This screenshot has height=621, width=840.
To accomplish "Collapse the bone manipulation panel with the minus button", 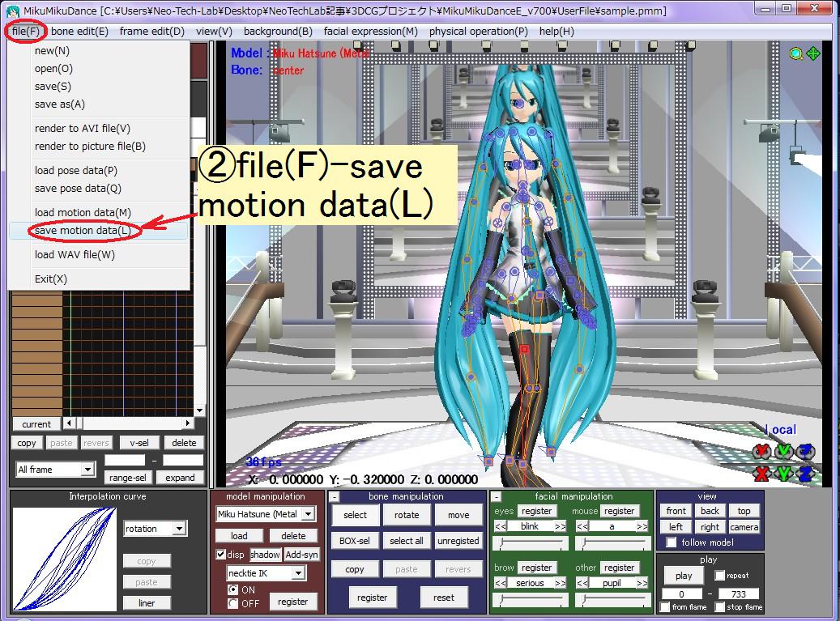I will 334,497.
